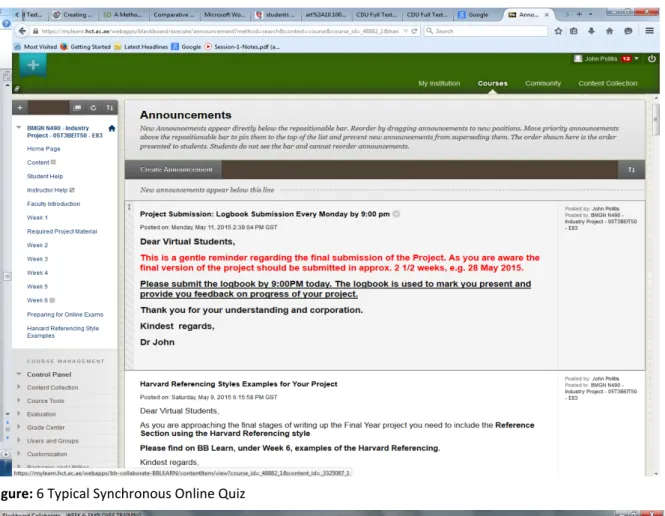Open the Week 3 course link
Viewport: 665px width, 516px height.
[37, 259]
